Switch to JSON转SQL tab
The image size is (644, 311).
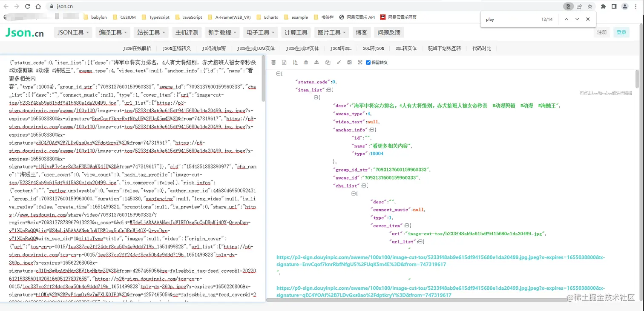point(341,49)
